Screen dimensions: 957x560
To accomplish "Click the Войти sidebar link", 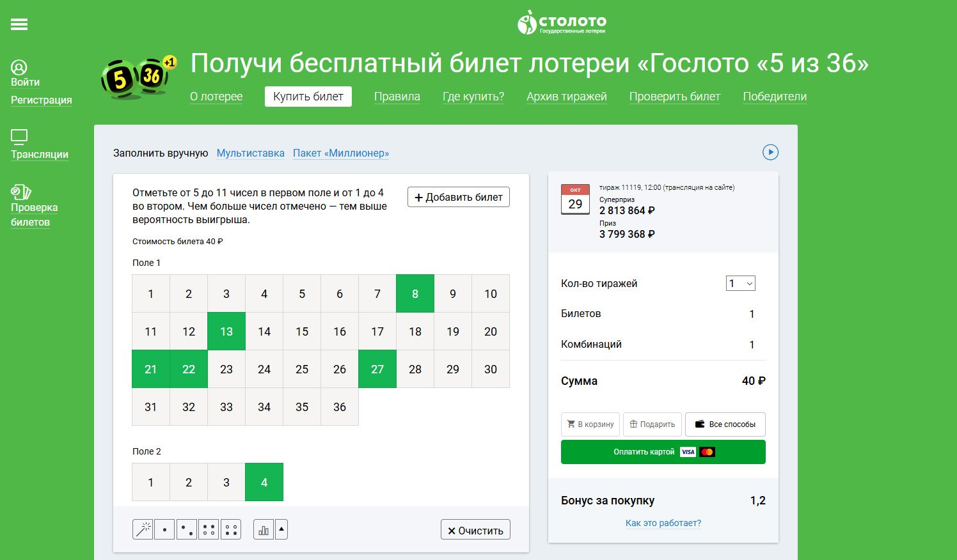I will pos(26,82).
